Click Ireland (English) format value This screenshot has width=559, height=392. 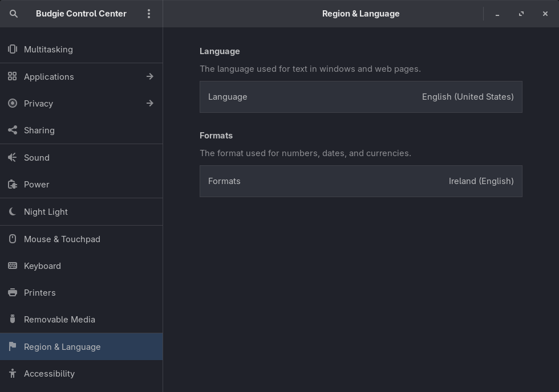tap(481, 181)
